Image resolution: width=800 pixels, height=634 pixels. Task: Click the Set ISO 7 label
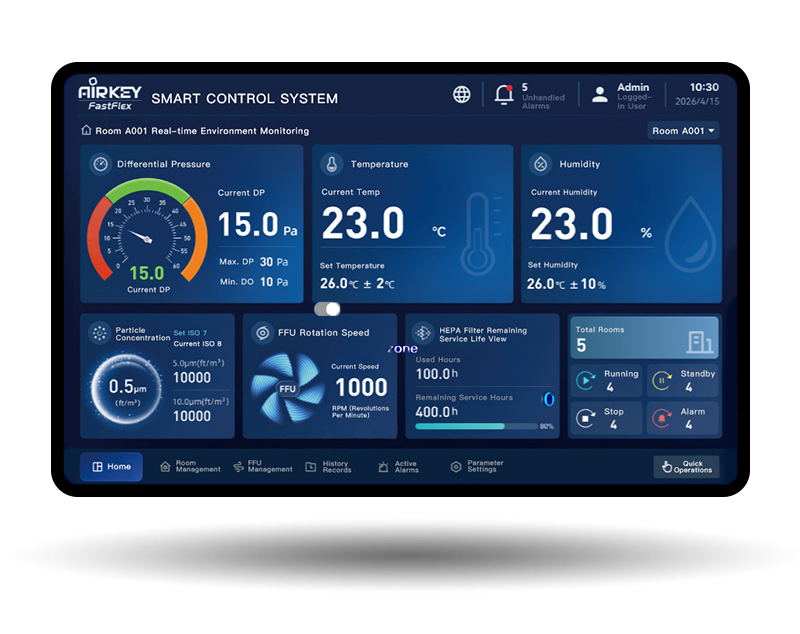(x=190, y=333)
